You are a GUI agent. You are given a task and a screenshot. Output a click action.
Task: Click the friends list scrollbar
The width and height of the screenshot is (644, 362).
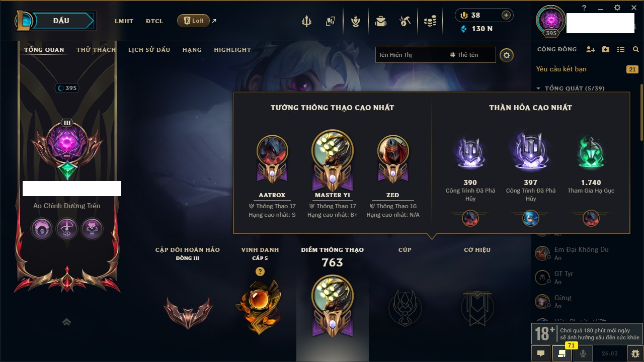(x=641, y=113)
